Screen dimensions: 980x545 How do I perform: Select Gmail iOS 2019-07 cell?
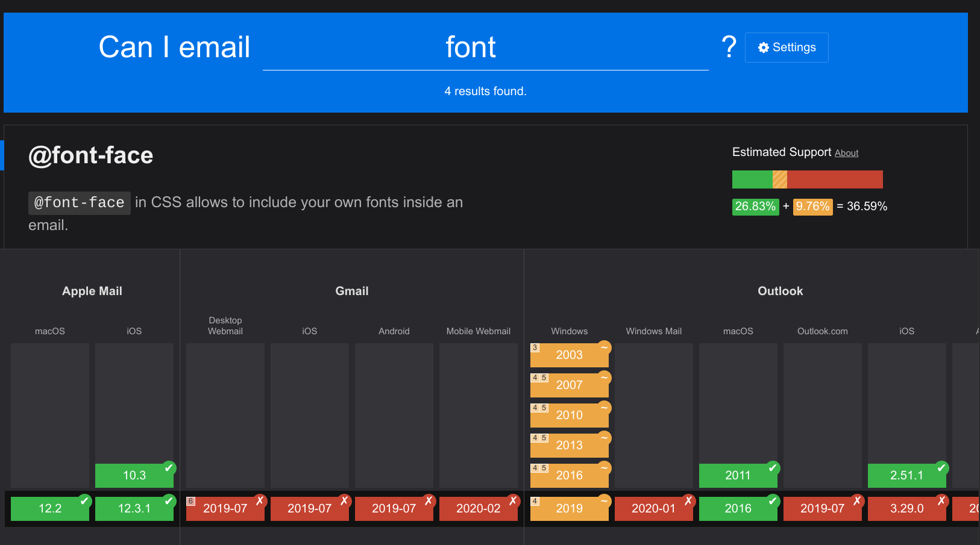pos(310,508)
